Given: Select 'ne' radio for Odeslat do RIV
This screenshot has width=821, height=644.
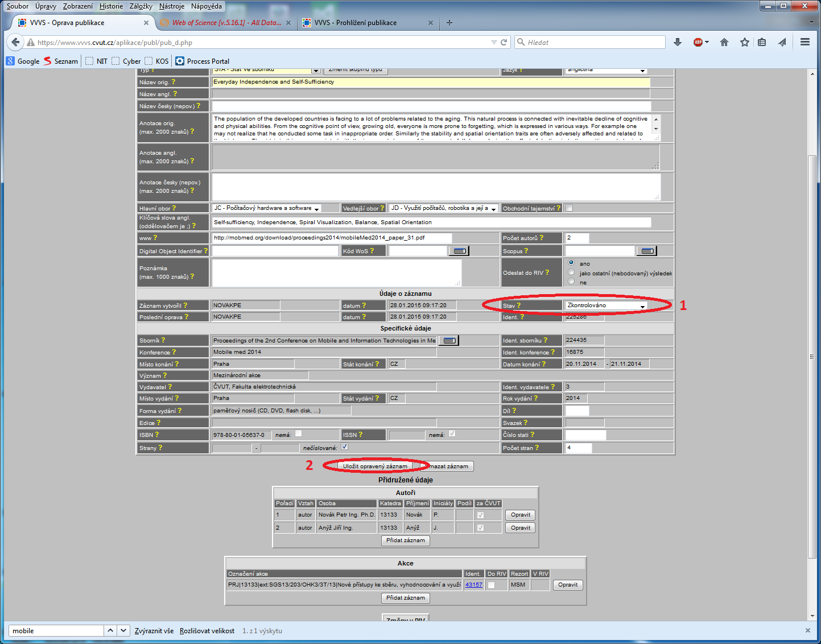Looking at the screenshot, I should 571,281.
